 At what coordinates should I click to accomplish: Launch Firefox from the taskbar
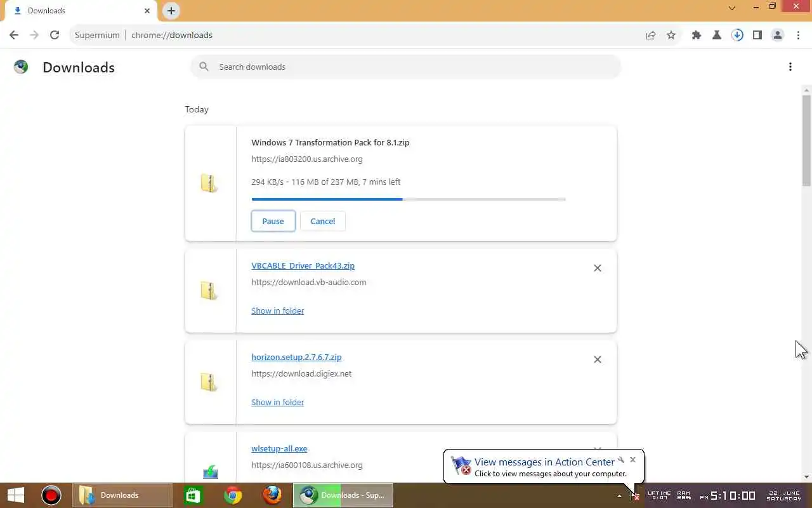[273, 495]
